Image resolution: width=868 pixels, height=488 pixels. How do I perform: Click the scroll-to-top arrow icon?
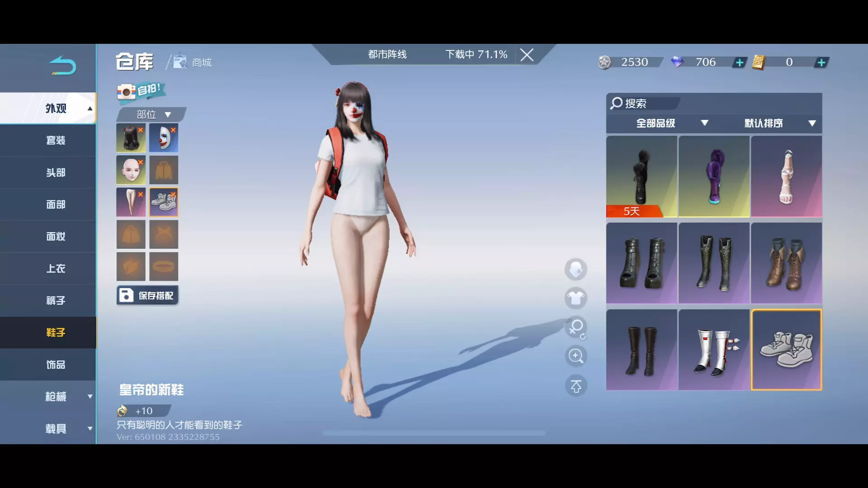coord(576,386)
